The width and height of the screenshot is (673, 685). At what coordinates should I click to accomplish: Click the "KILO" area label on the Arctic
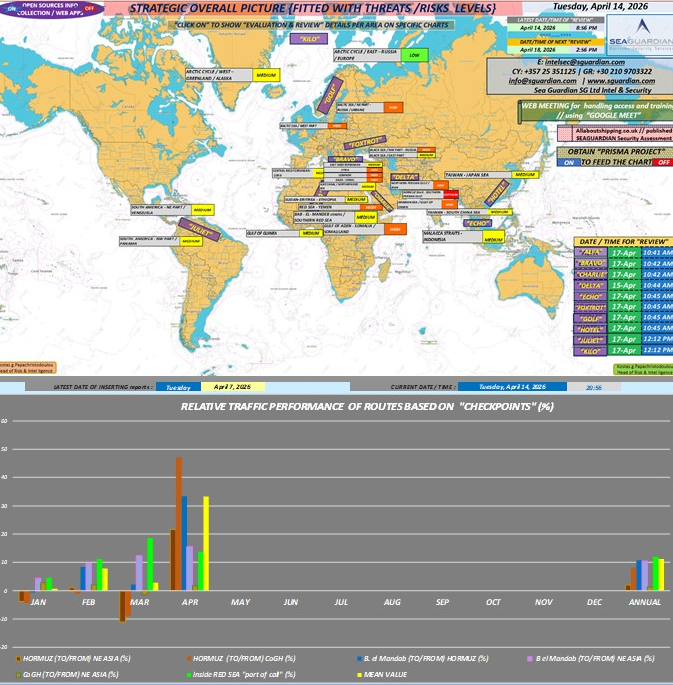(304, 38)
